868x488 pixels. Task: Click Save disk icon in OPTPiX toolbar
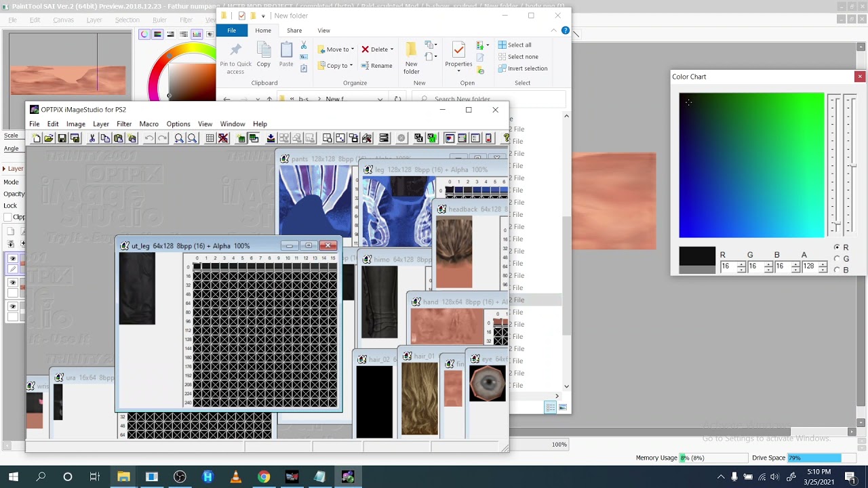tap(62, 138)
